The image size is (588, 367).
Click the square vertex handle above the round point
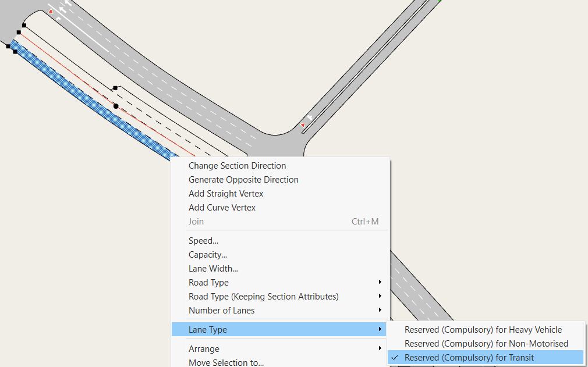[x=115, y=88]
